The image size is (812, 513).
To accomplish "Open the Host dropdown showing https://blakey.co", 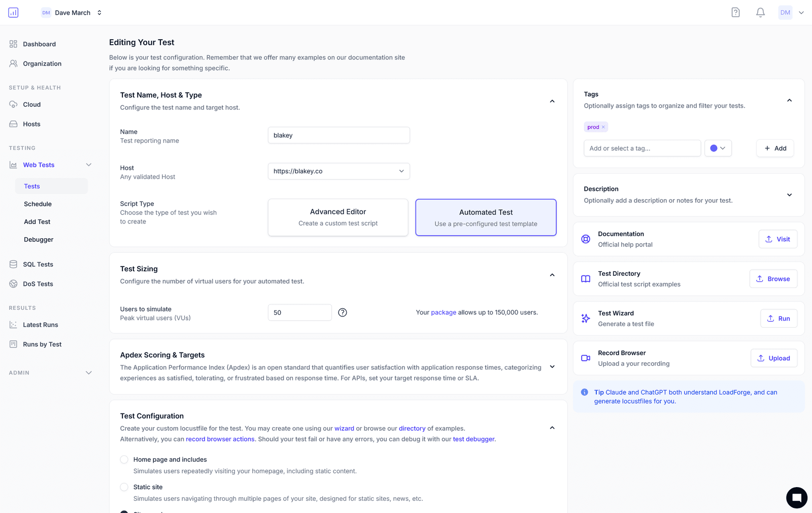I will click(x=339, y=171).
